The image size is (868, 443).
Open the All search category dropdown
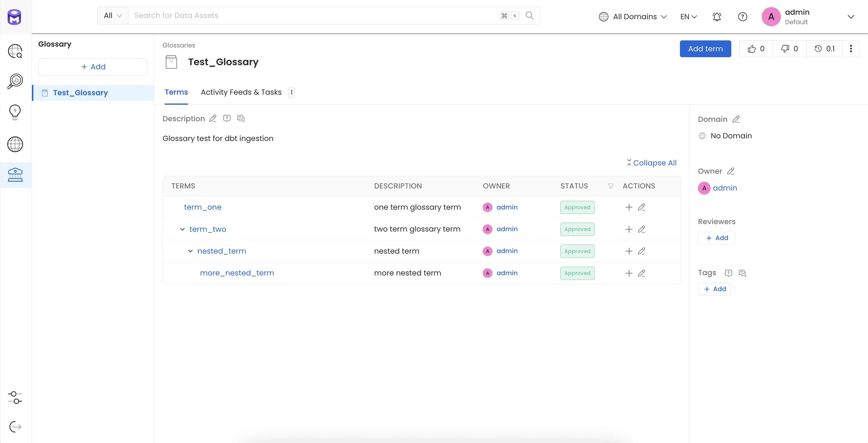click(x=113, y=16)
